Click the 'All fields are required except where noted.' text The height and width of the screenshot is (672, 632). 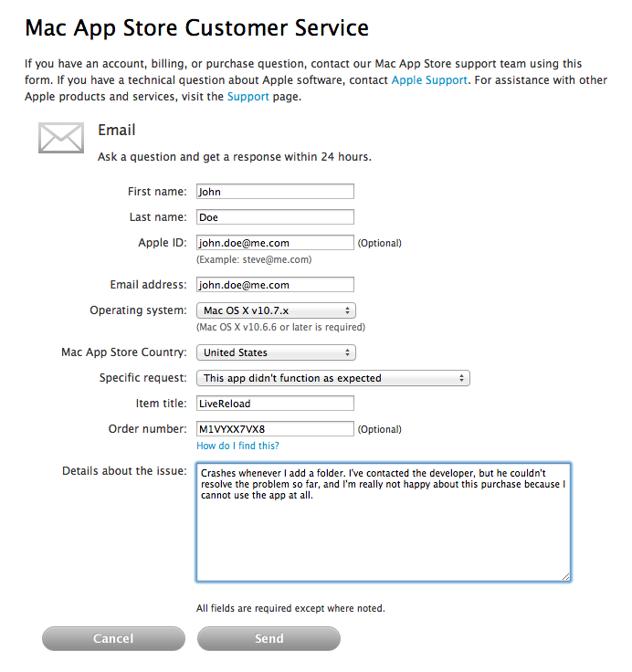(290, 609)
